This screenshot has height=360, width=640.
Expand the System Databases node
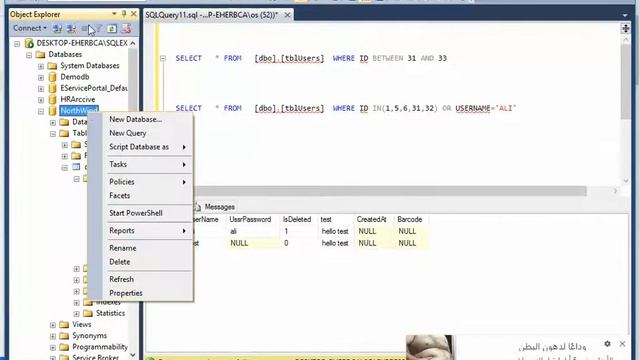click(41, 66)
